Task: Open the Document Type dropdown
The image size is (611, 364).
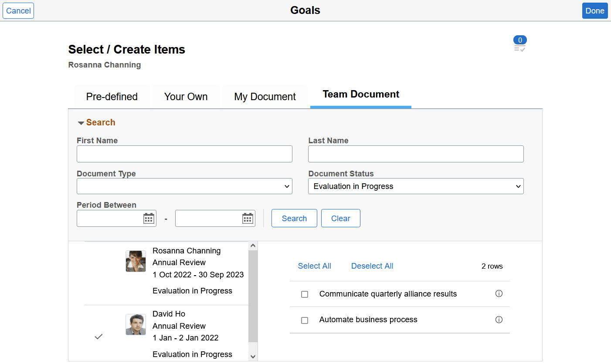Action: click(184, 186)
